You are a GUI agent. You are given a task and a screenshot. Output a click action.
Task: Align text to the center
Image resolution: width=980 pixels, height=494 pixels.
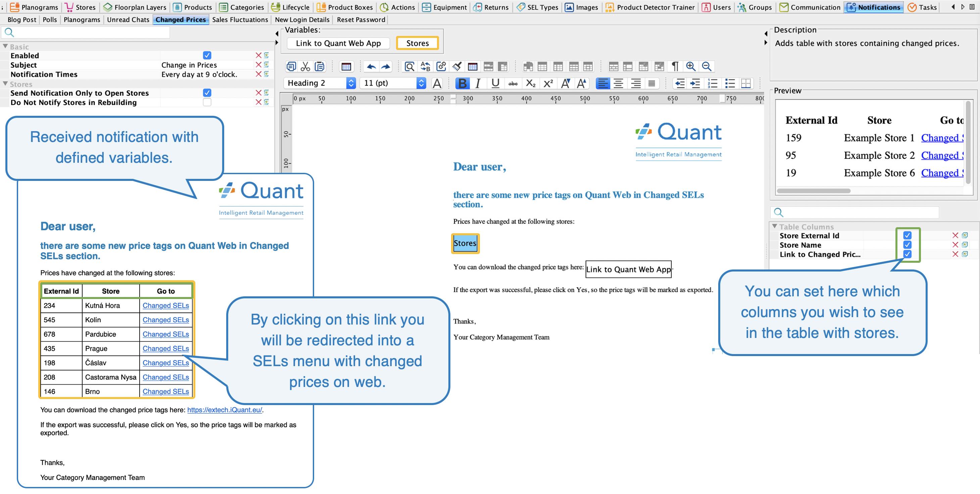tap(619, 83)
